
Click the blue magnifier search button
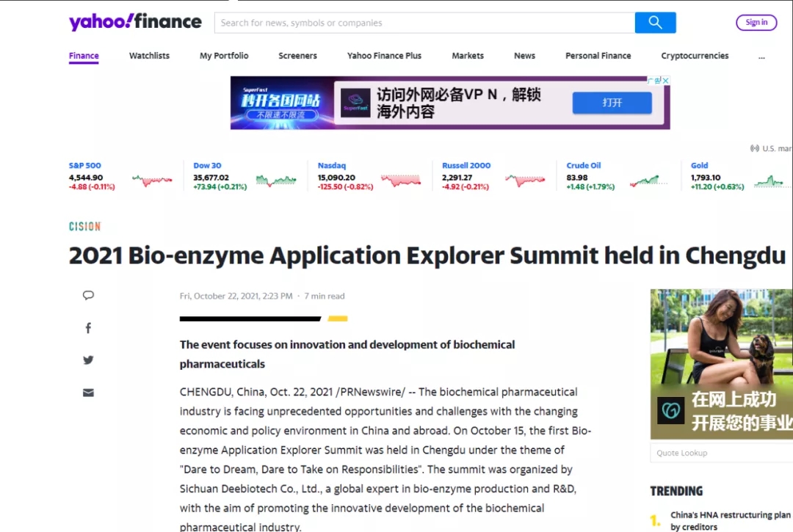pyautogui.click(x=655, y=23)
